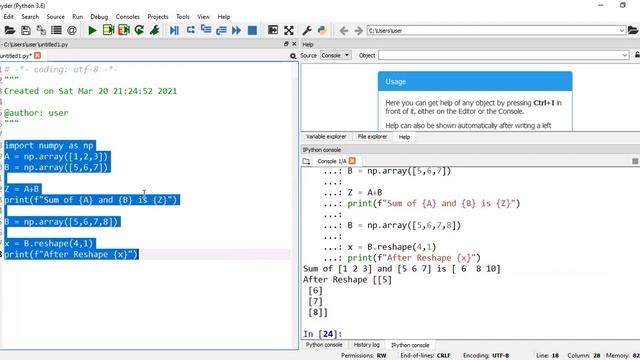
Task: Click the Encoding UTF-8 status entry
Action: coord(486,356)
